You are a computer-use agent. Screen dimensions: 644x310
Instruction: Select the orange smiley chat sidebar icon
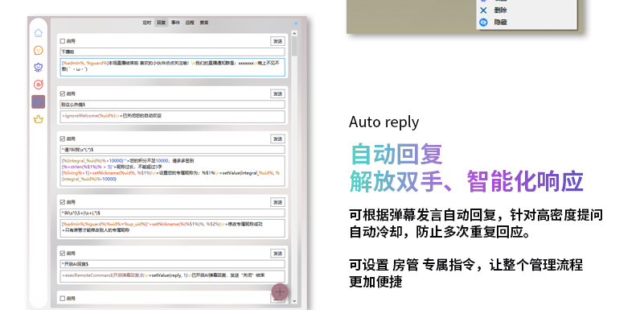pyautogui.click(x=39, y=50)
